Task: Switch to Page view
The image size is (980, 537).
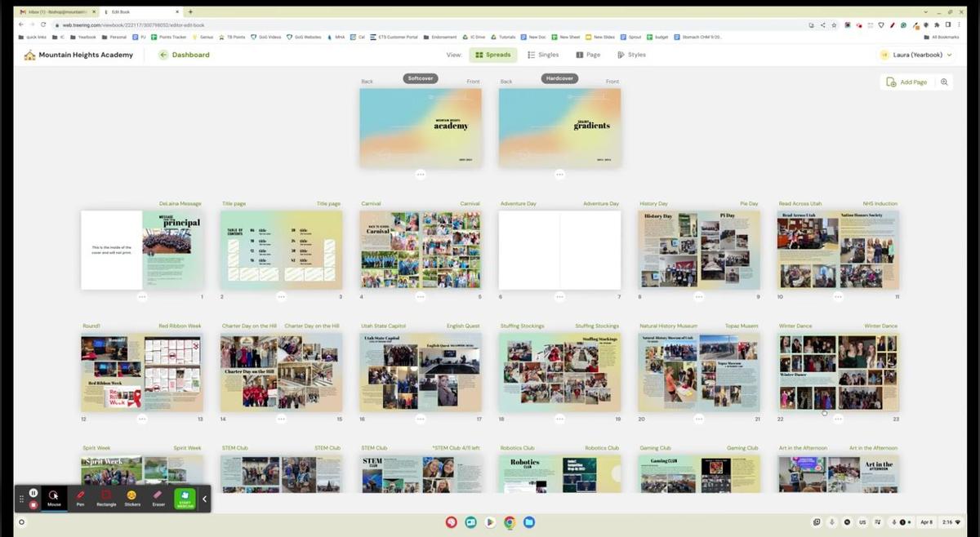Action: coord(589,55)
